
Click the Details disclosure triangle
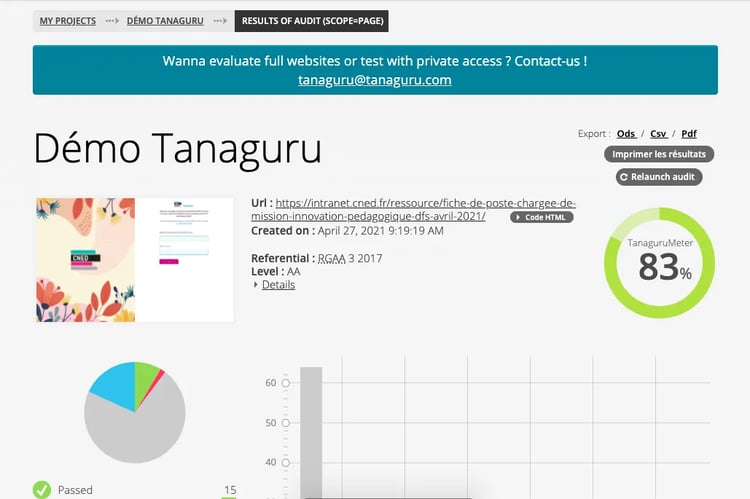point(256,285)
